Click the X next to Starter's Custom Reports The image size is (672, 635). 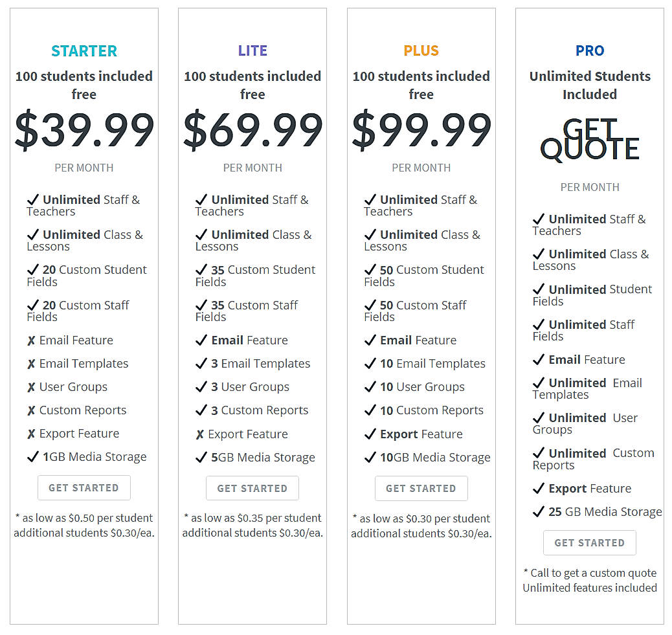(32, 410)
